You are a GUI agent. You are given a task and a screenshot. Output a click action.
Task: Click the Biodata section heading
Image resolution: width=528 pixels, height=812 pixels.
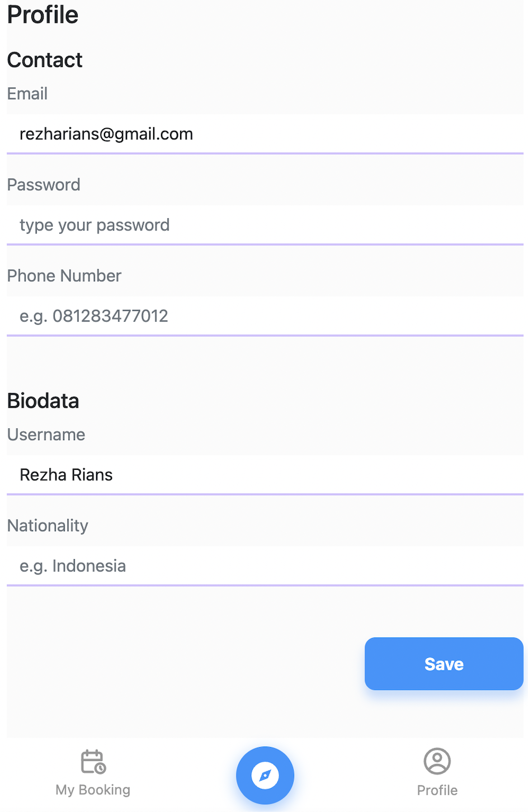tap(43, 401)
